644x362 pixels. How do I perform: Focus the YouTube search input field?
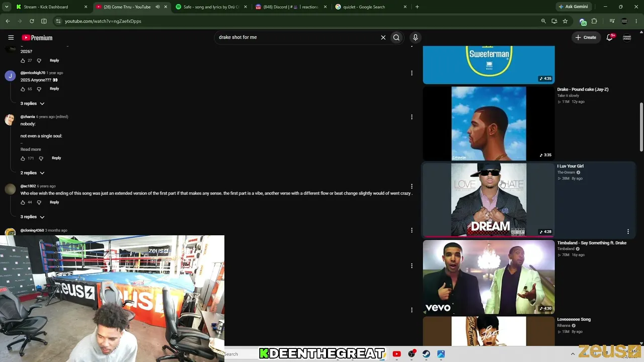click(297, 37)
